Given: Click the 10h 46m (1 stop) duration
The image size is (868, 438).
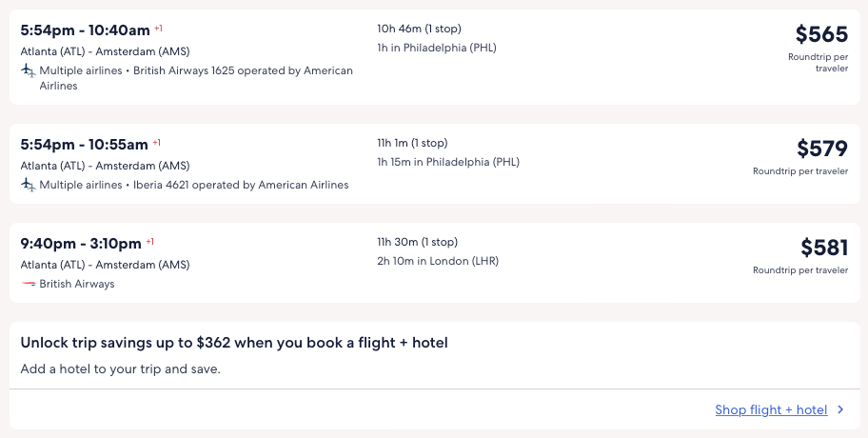Looking at the screenshot, I should click(419, 29).
